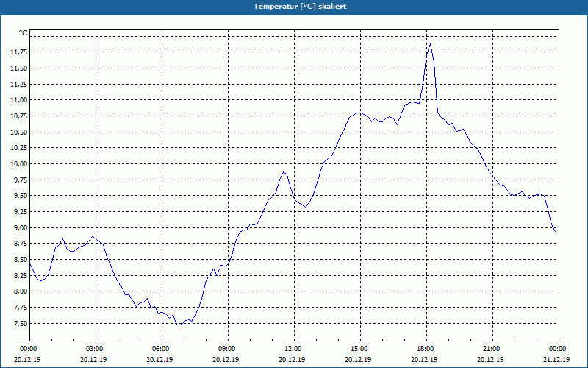This screenshot has width=588, height=368.
Task: Select the 20.12.19 date under 06:00
Action: (x=159, y=359)
